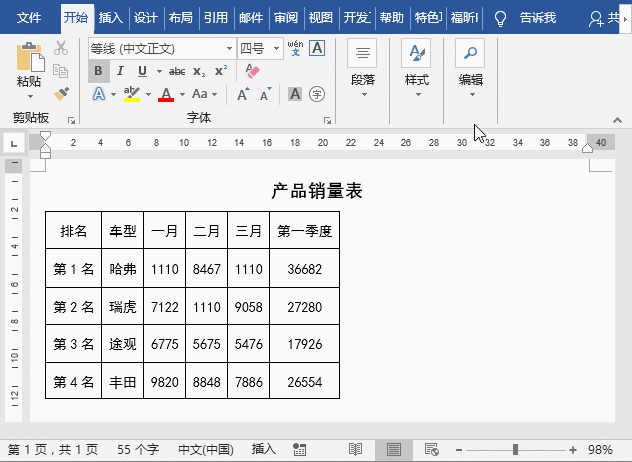Click the 粘贴 paste button

pyautogui.click(x=29, y=67)
